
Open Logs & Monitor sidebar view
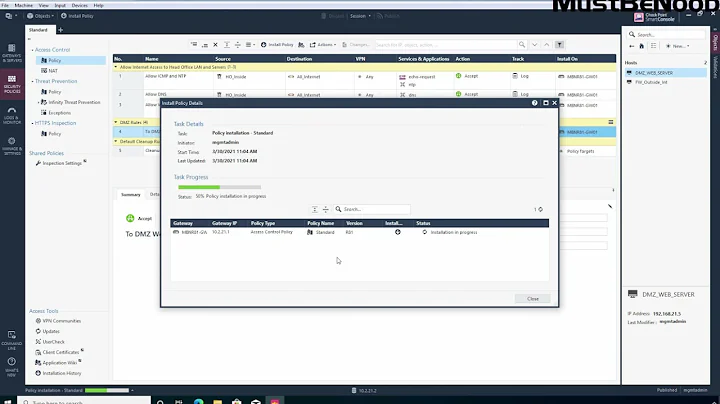click(11, 116)
